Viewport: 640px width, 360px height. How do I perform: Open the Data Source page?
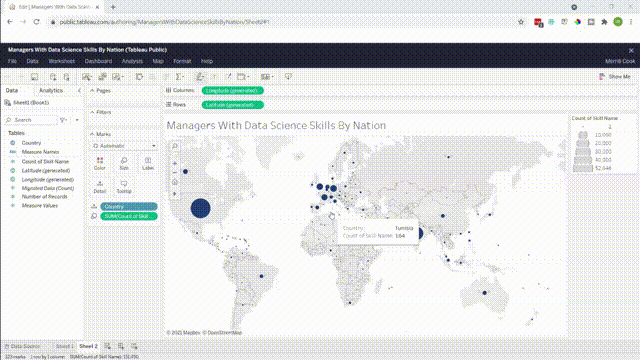click(23, 346)
